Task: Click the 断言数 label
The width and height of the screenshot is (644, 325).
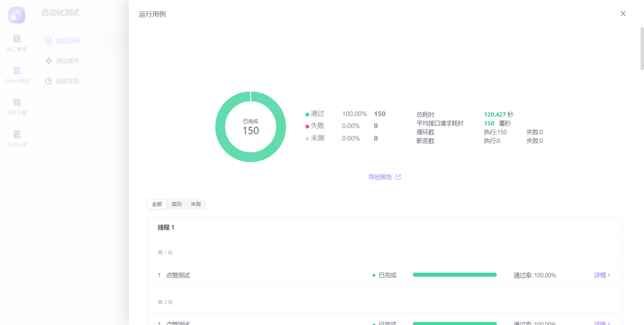Action: [425, 141]
